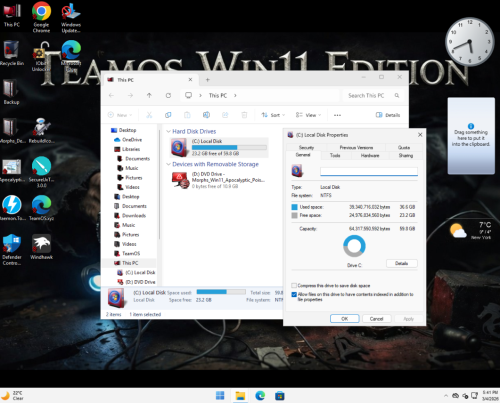Click the Windows Start button on taskbar
The width and height of the screenshot is (500, 403).
tap(220, 396)
